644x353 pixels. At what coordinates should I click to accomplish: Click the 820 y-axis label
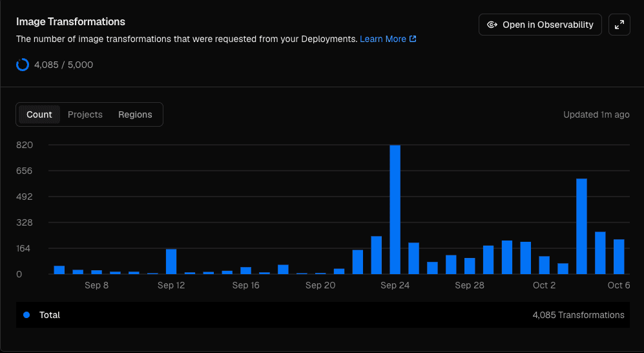25,145
